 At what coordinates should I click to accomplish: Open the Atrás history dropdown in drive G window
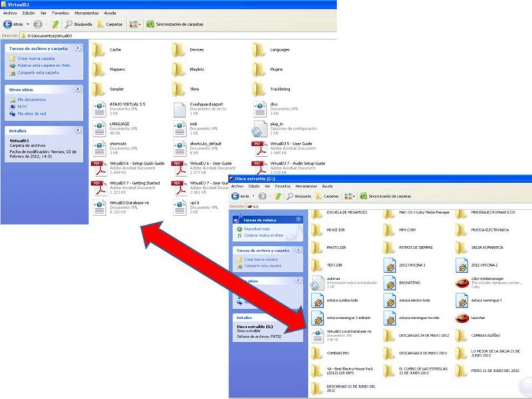[x=253, y=196]
